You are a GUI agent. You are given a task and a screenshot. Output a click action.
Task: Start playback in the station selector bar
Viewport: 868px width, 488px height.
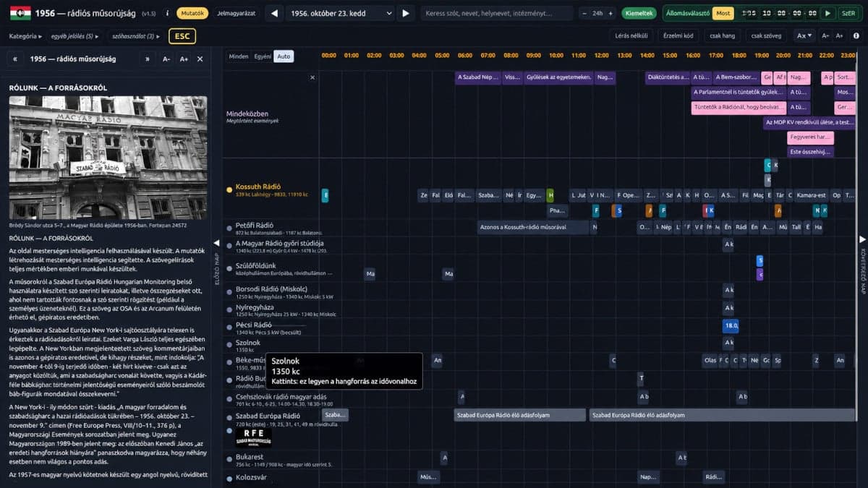pos(827,13)
